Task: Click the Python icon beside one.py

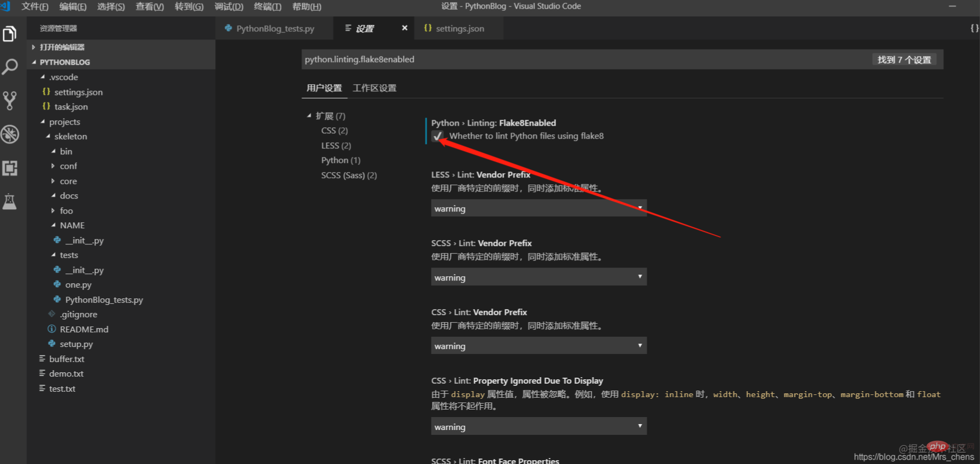Action: point(57,284)
